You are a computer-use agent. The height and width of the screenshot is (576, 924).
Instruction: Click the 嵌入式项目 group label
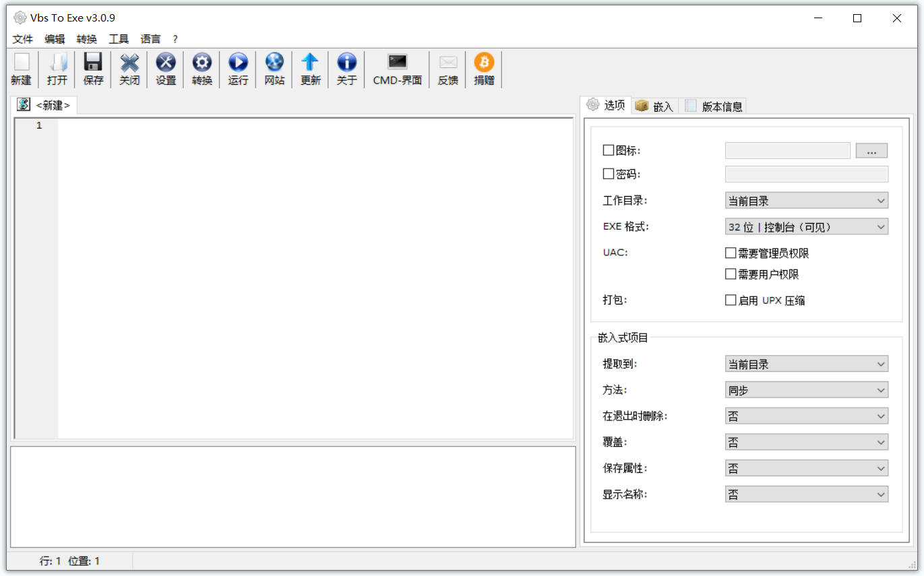(623, 338)
